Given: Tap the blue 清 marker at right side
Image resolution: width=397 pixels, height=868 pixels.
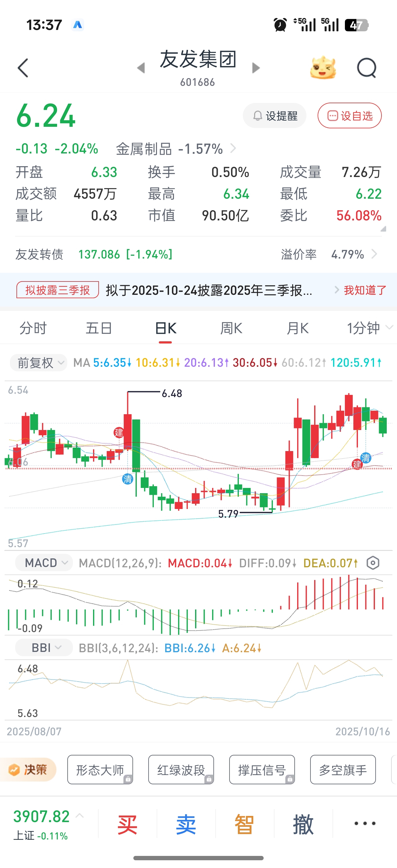Looking at the screenshot, I should [x=366, y=458].
